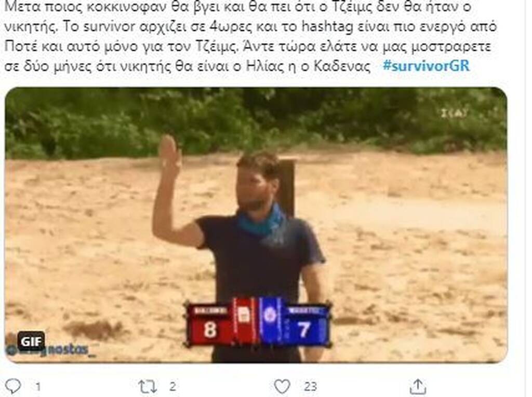The height and width of the screenshot is (397, 532).
Task: Click the GIF badge on the media
Action: pyautogui.click(x=31, y=341)
